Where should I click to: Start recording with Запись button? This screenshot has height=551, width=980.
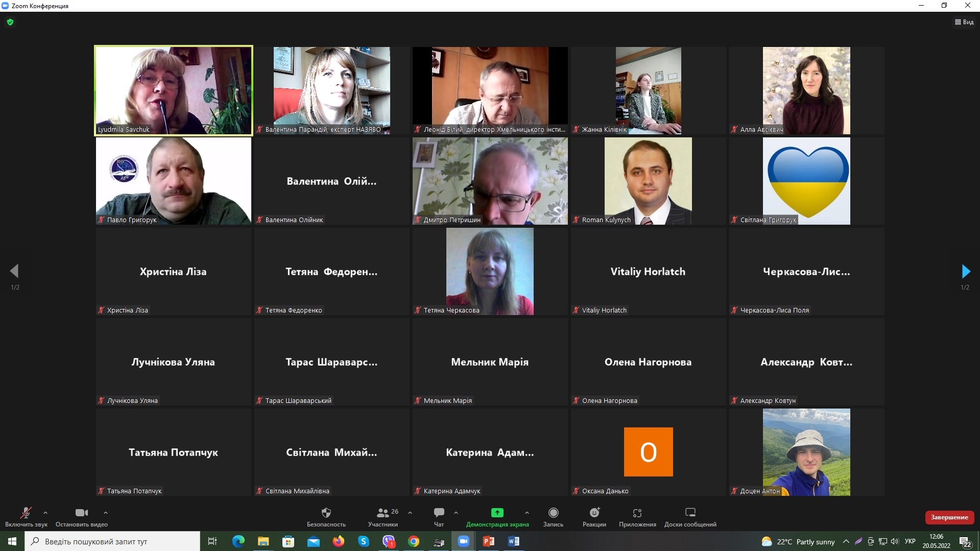553,517
